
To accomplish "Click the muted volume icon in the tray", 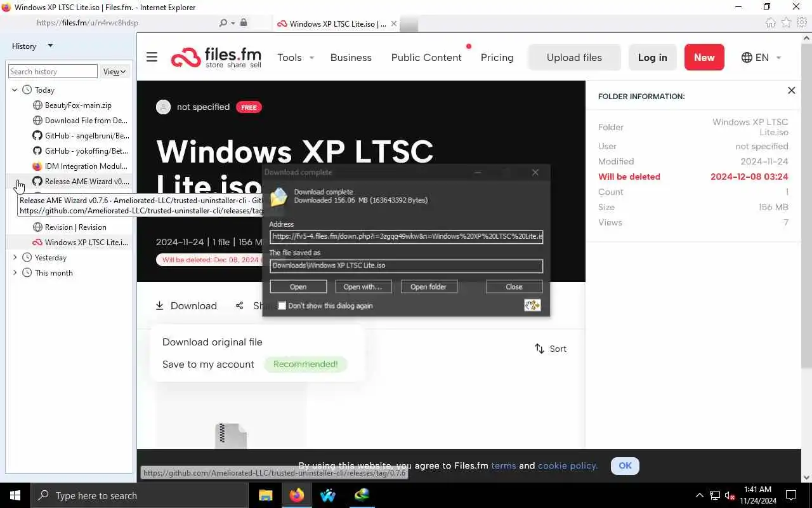I will (x=730, y=495).
